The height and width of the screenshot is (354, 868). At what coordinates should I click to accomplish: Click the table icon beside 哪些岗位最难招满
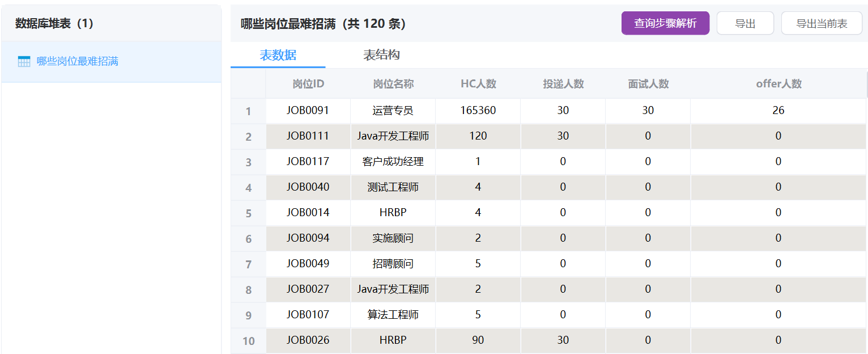click(x=24, y=61)
